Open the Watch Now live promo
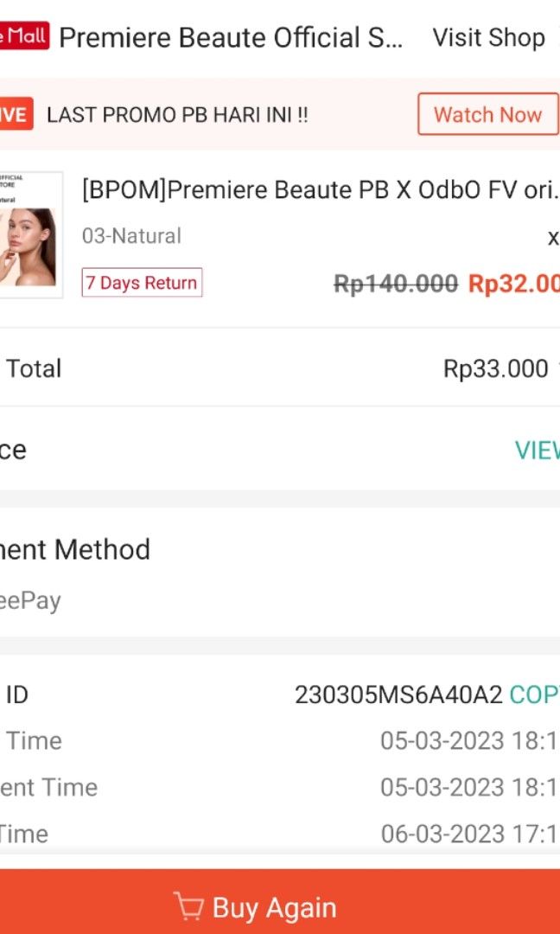The width and height of the screenshot is (560, 934). click(488, 113)
